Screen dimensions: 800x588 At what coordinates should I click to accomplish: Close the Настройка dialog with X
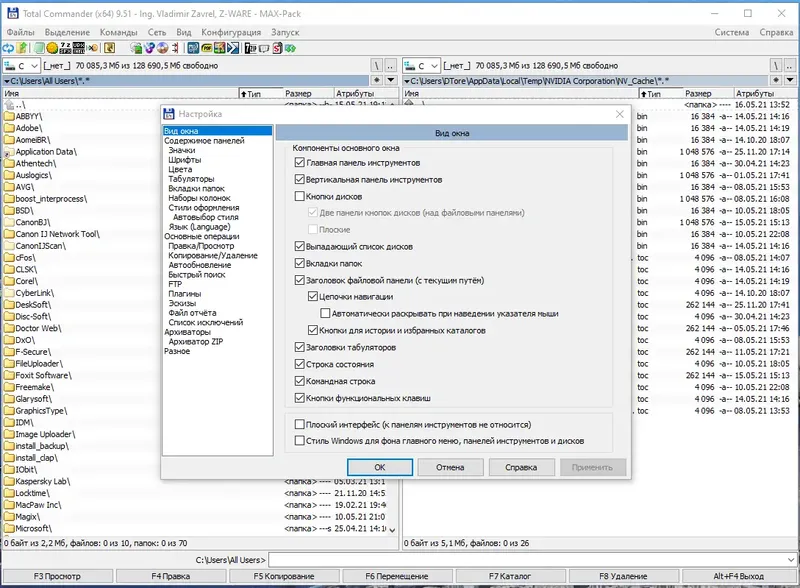tap(619, 114)
